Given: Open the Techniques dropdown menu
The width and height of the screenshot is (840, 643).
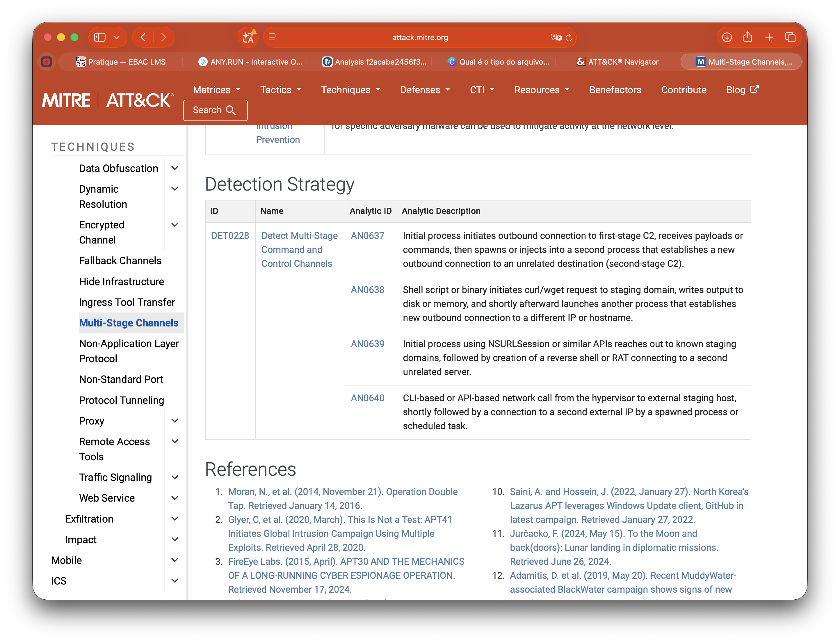Looking at the screenshot, I should pos(350,90).
